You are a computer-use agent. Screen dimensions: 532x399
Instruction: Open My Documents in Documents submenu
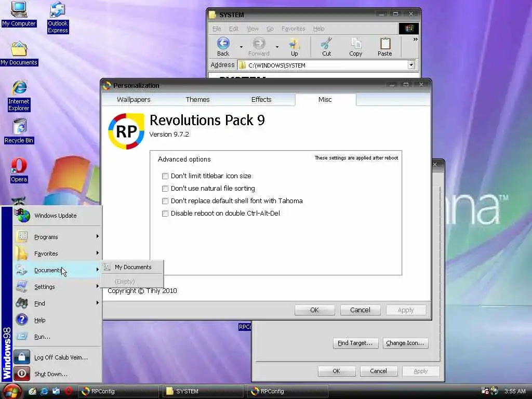[x=132, y=267]
